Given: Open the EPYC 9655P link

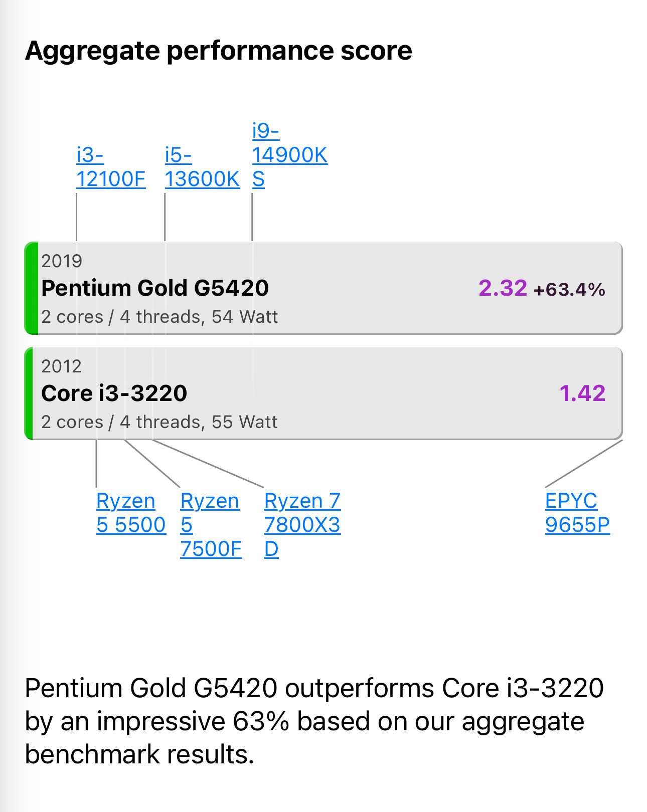Looking at the screenshot, I should (577, 512).
